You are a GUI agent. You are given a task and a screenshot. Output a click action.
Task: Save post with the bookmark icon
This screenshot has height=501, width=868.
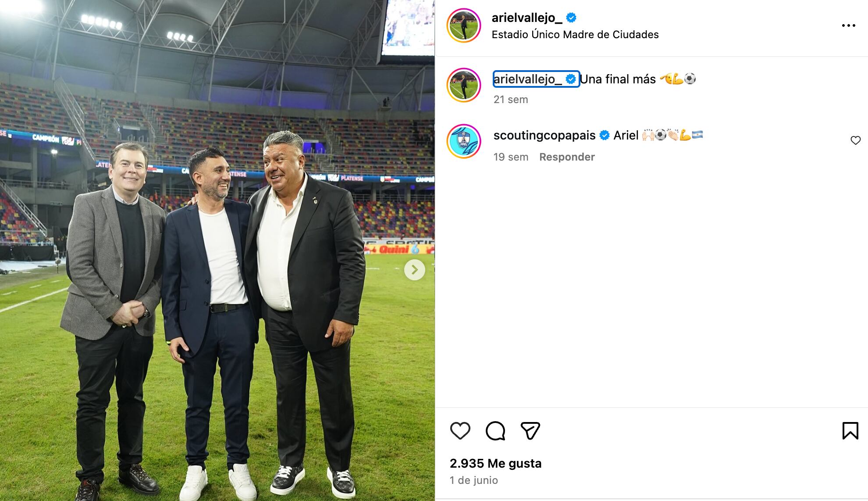click(850, 431)
